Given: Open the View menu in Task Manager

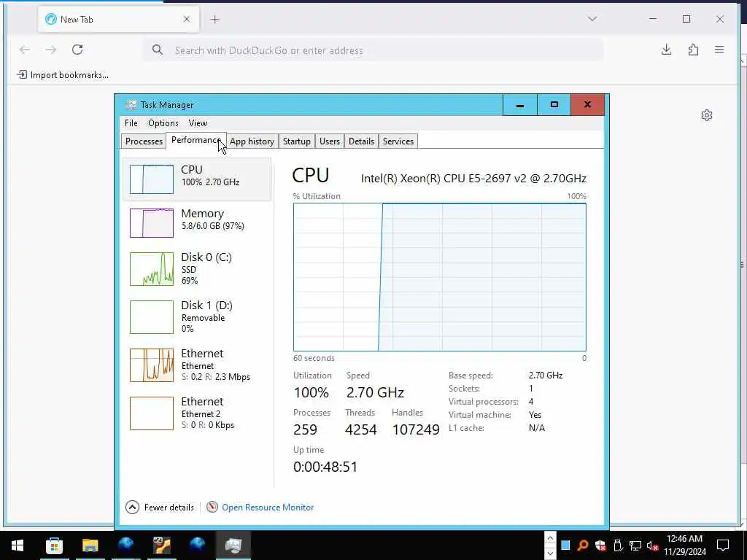Looking at the screenshot, I should [198, 122].
